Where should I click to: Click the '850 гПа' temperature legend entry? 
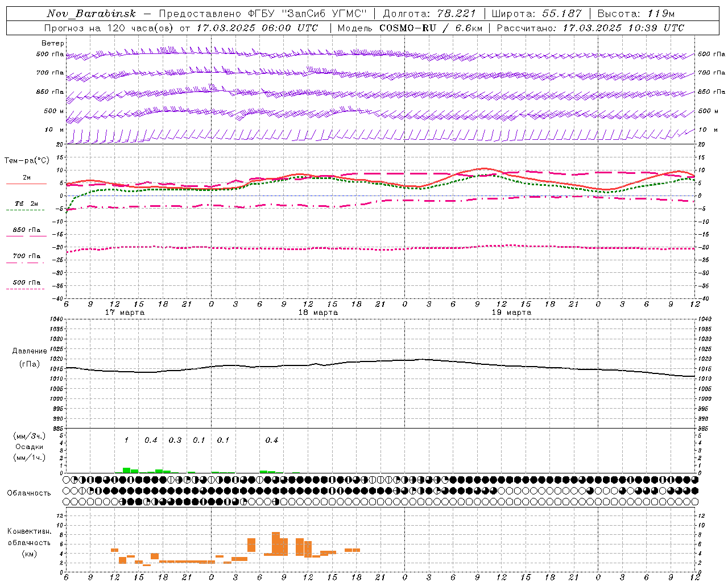27,230
